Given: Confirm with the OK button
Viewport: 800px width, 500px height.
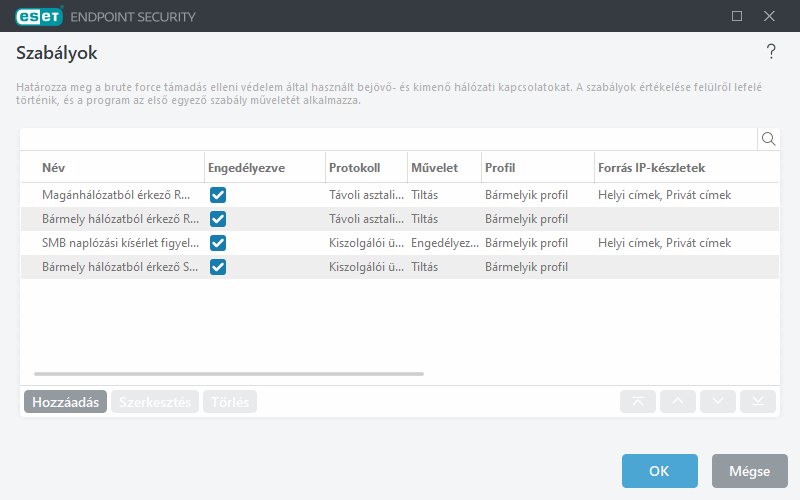Looking at the screenshot, I should coord(659,471).
